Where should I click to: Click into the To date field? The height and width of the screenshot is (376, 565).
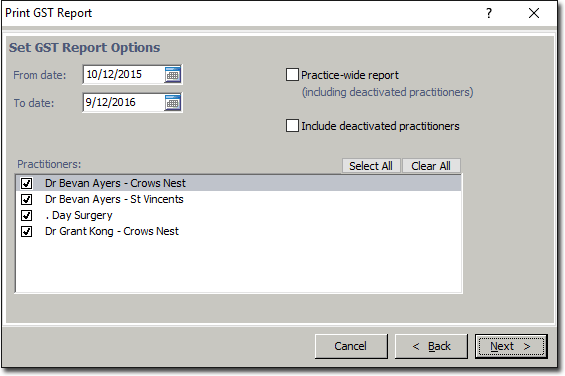[124, 103]
